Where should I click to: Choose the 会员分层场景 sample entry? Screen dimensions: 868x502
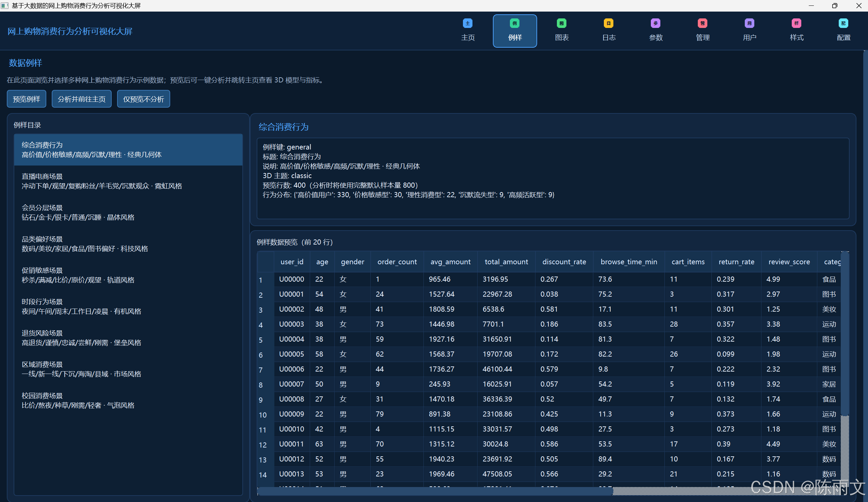coord(128,213)
